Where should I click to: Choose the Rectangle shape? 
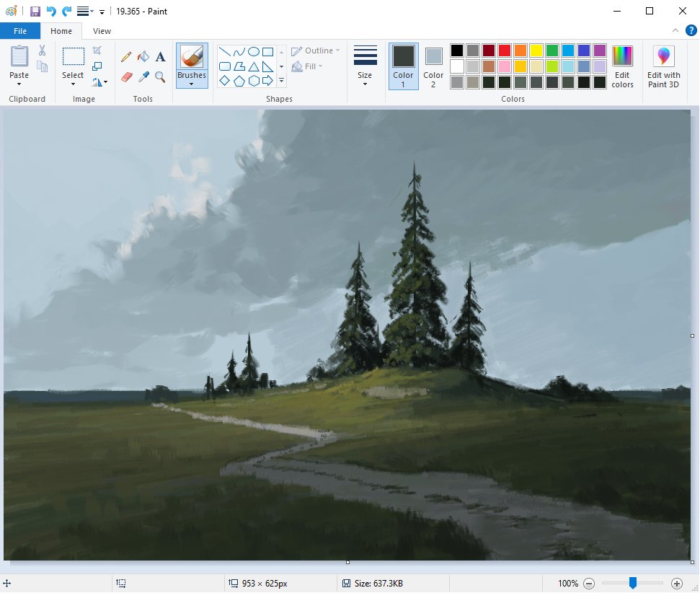(268, 51)
